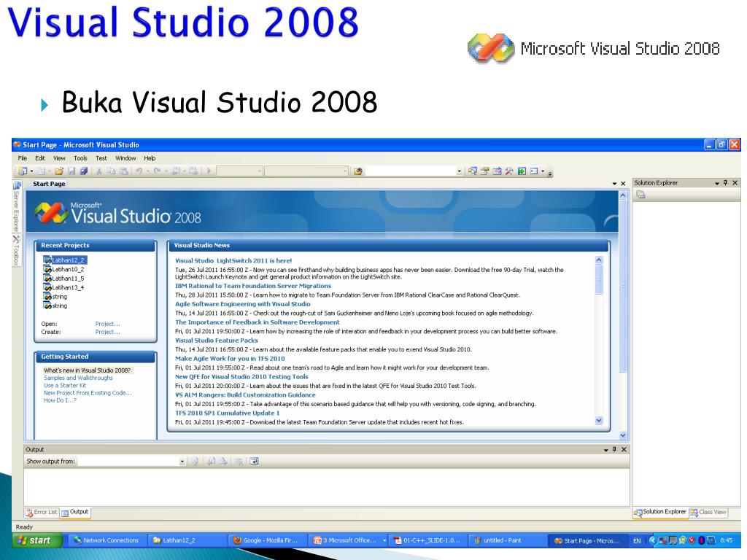
Task: Open the File menu
Action: [23, 158]
